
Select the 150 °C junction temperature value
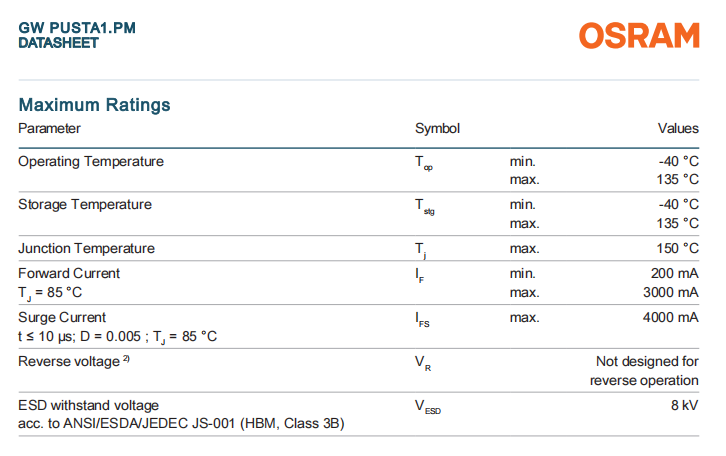click(x=676, y=248)
